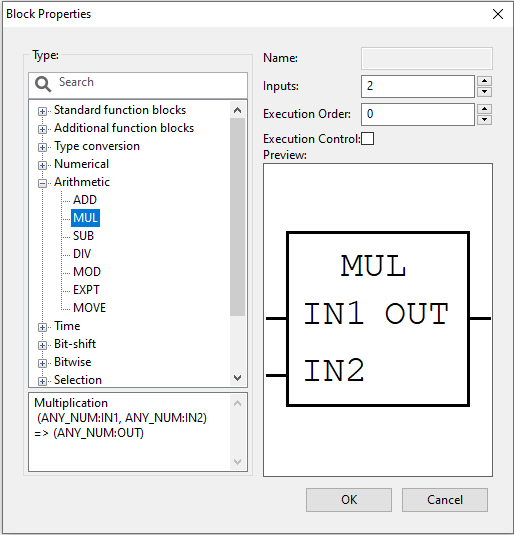Click the type tree scrollbar down arrow
514x535 pixels.
point(238,378)
